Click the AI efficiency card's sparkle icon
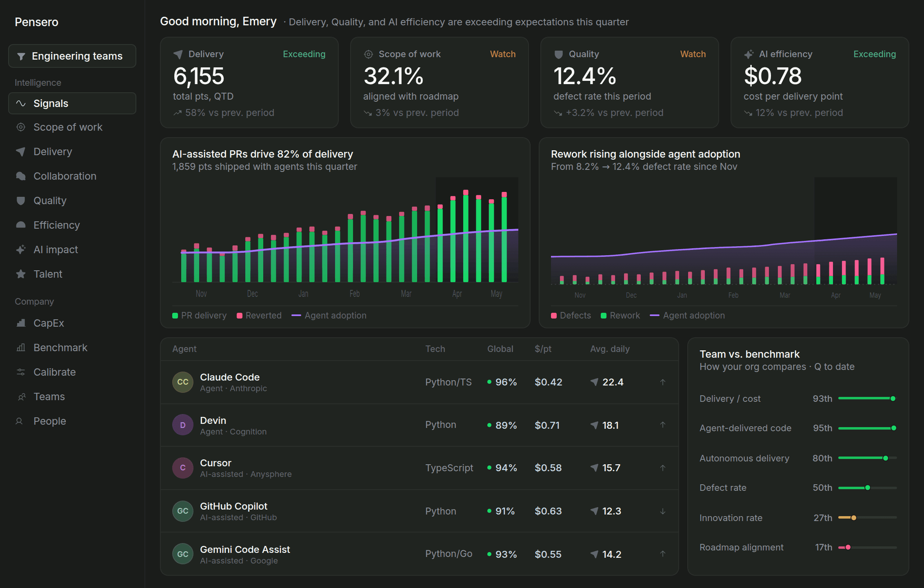Screen dimensions: 924x588 [749, 54]
